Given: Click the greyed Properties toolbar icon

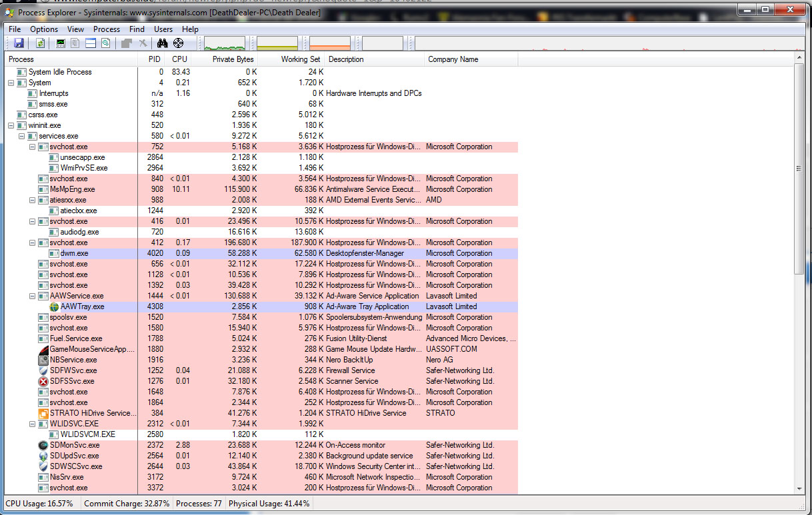Looking at the screenshot, I should (x=127, y=43).
